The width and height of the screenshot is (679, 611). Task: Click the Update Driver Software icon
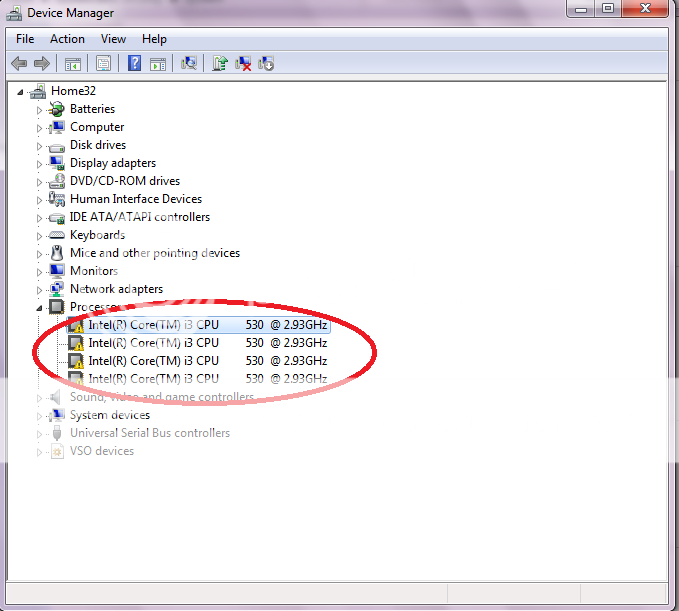(220, 63)
